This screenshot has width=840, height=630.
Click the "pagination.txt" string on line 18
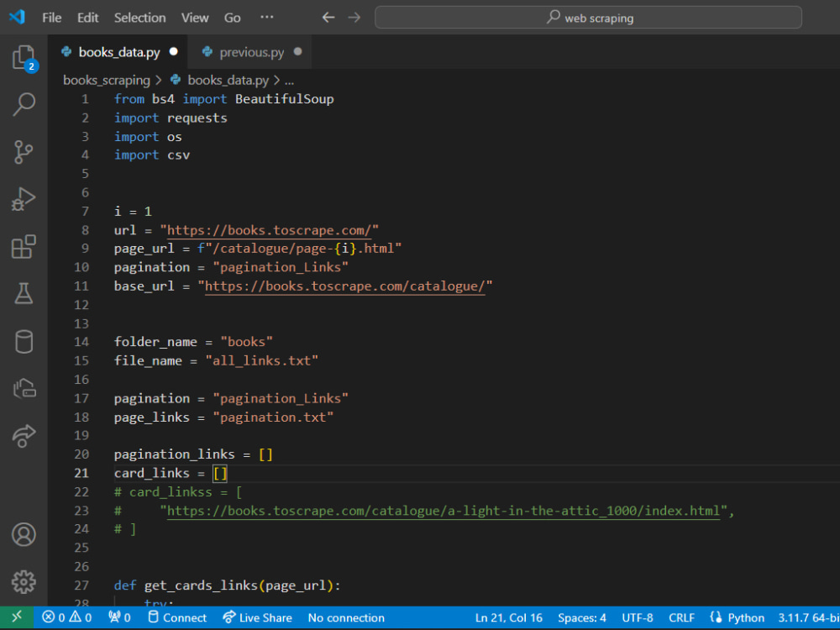273,417
